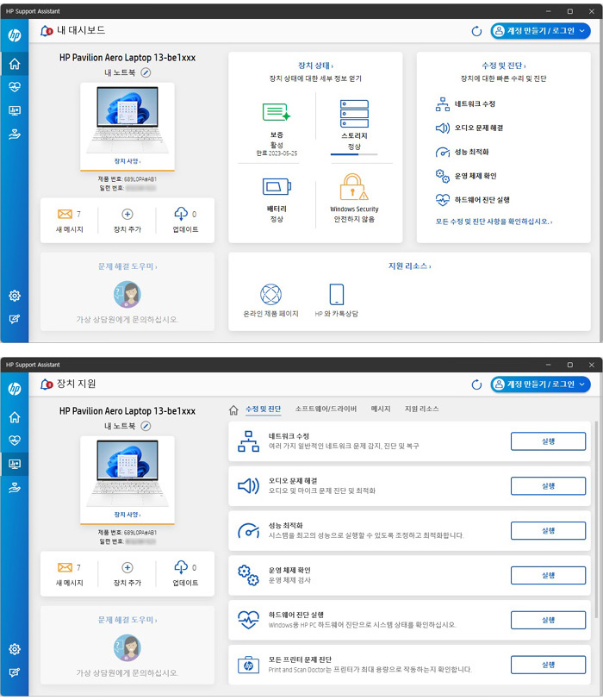Open support hand icon in top window sidebar

click(15, 134)
